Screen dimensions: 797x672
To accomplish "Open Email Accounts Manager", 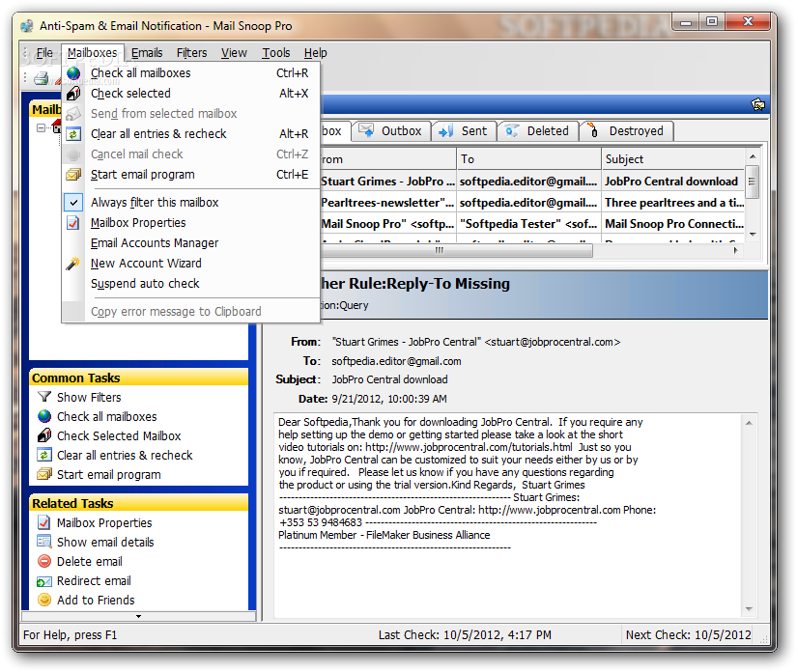I will 191,243.
